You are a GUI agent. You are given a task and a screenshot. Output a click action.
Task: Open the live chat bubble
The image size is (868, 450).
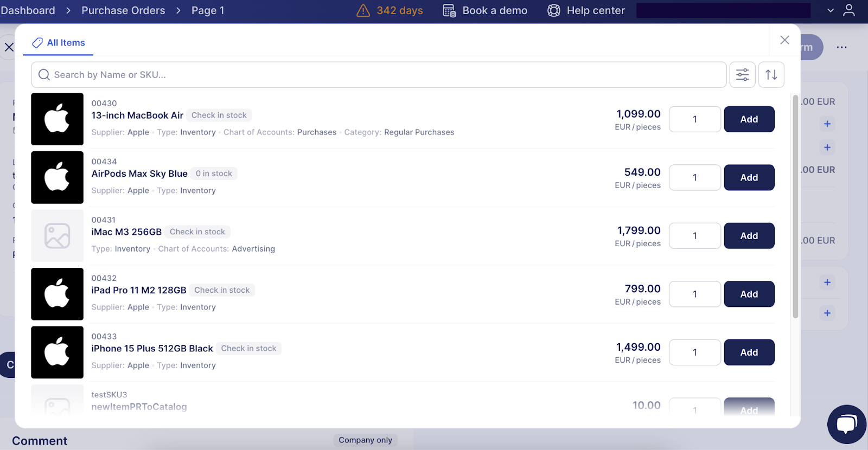click(846, 424)
